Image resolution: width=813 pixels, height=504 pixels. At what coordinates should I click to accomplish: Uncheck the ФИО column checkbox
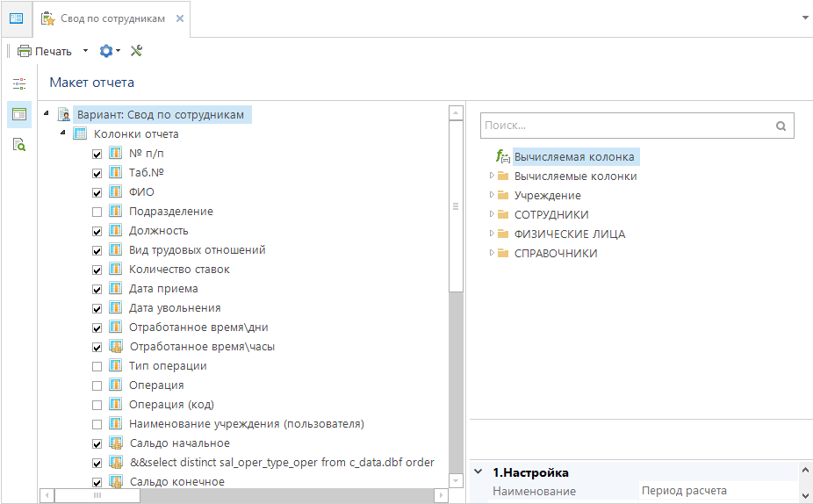click(97, 192)
